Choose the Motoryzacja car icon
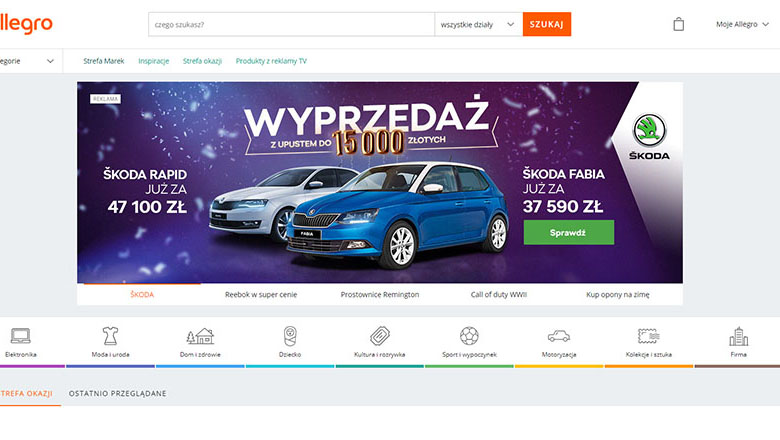Viewport: 780px width, 440px height. (x=559, y=336)
